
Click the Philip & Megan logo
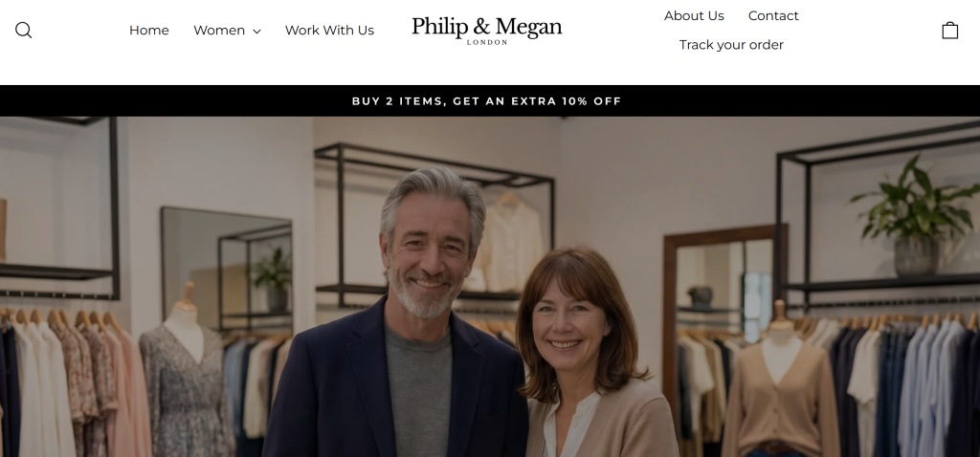click(x=487, y=30)
